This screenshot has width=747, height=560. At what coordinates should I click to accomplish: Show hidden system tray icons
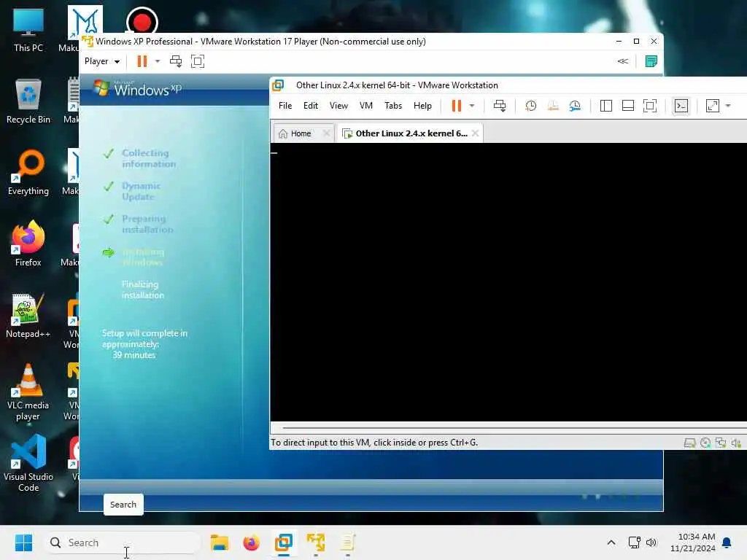point(611,542)
